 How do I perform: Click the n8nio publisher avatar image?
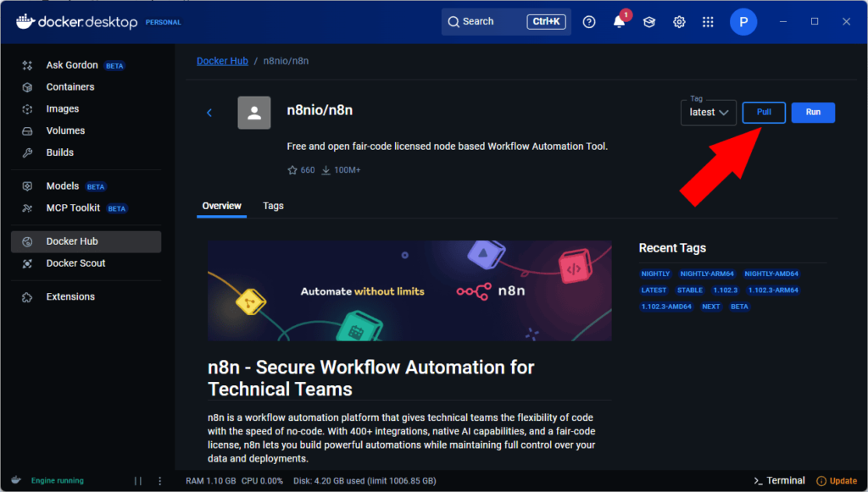pos(254,113)
